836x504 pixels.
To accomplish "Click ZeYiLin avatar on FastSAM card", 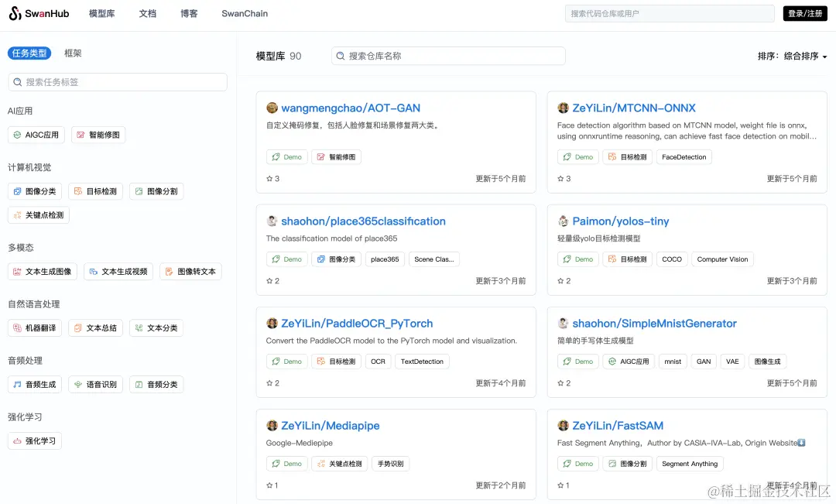I will 563,426.
